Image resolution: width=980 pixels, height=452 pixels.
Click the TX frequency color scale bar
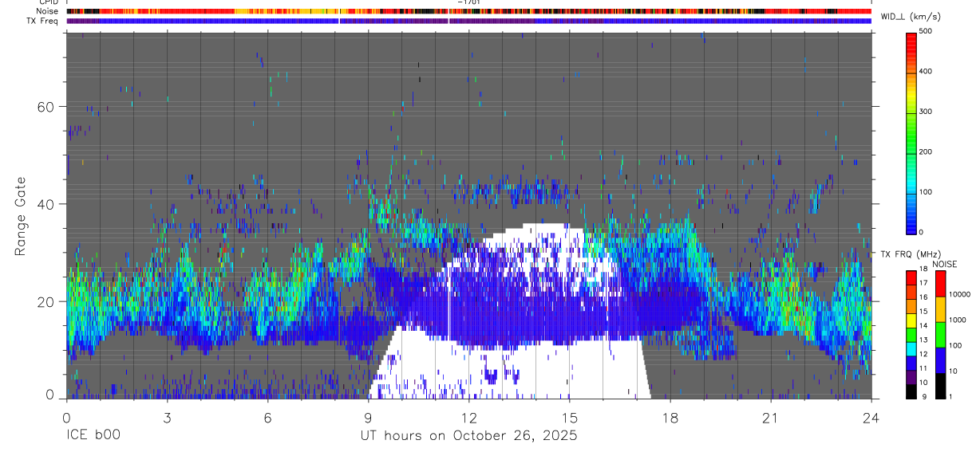(x=911, y=334)
